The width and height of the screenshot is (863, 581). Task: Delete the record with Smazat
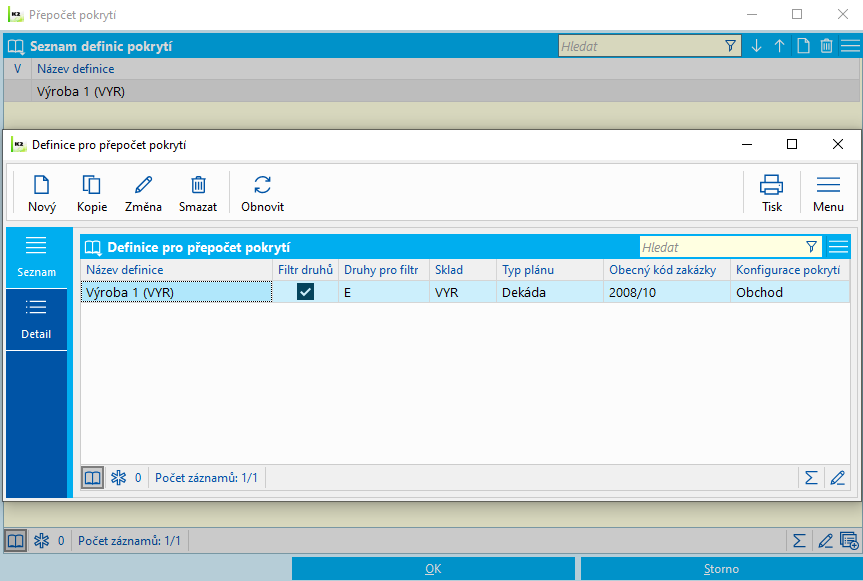[198, 194]
